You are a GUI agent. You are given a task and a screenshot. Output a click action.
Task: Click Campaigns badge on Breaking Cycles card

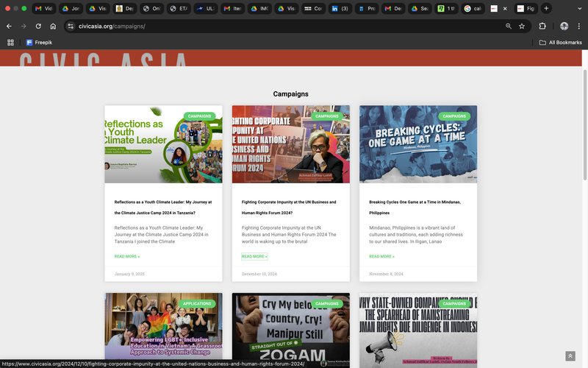tap(454, 116)
